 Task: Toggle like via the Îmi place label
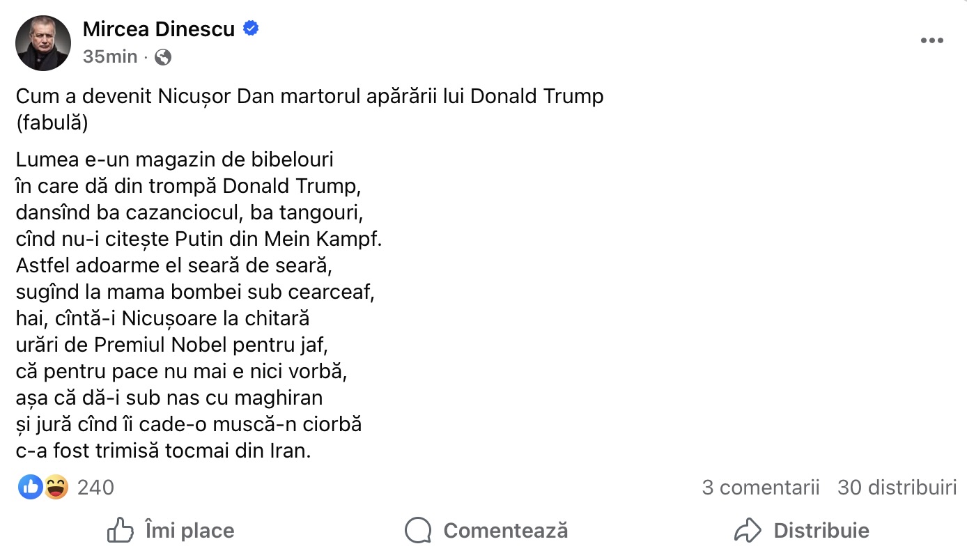coord(189,531)
